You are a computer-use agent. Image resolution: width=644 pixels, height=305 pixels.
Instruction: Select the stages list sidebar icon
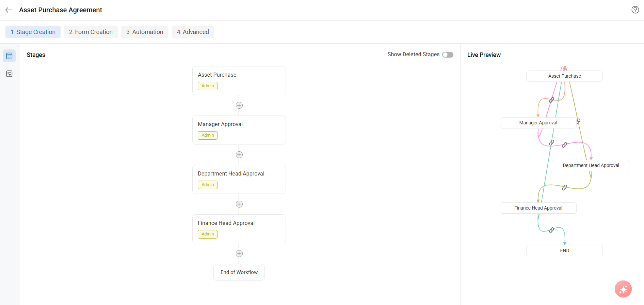point(9,56)
